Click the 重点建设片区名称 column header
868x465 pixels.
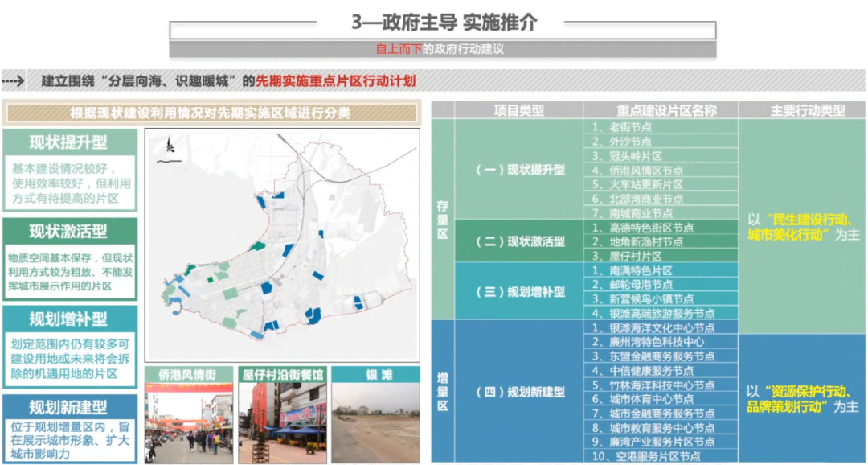pyautogui.click(x=661, y=109)
